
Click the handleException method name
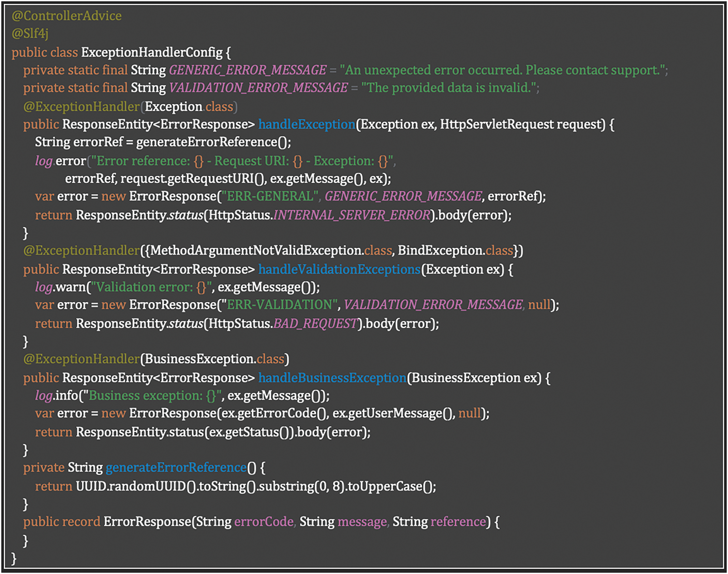307,125
